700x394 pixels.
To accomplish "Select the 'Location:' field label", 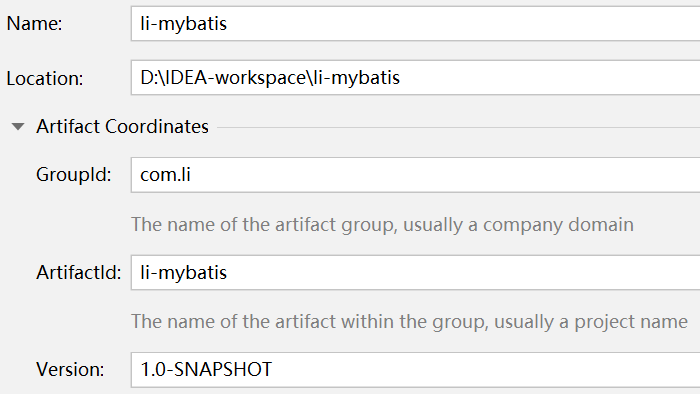I will (45, 79).
